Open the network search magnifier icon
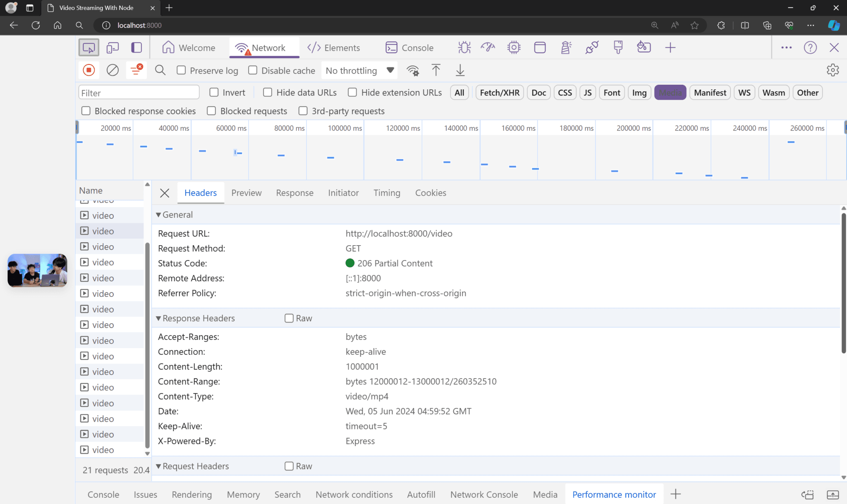847x504 pixels. point(160,70)
